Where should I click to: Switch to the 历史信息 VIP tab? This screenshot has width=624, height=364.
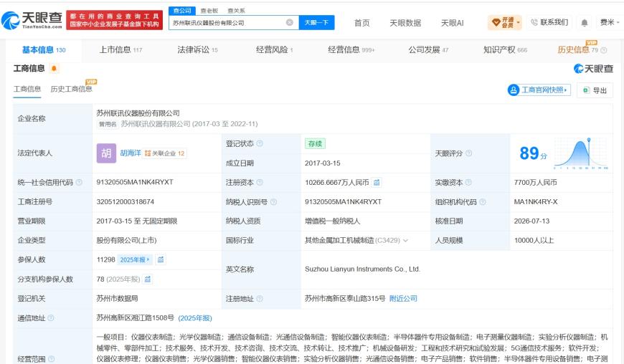coord(577,49)
